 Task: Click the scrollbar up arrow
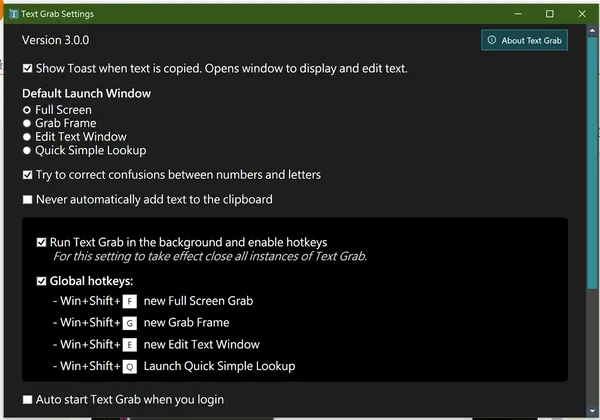tap(592, 31)
